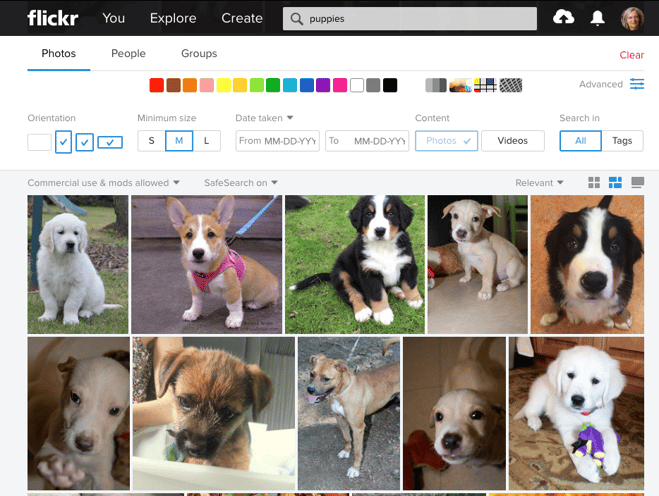Open the SafeSearch on dropdown
659x496 pixels.
point(241,183)
